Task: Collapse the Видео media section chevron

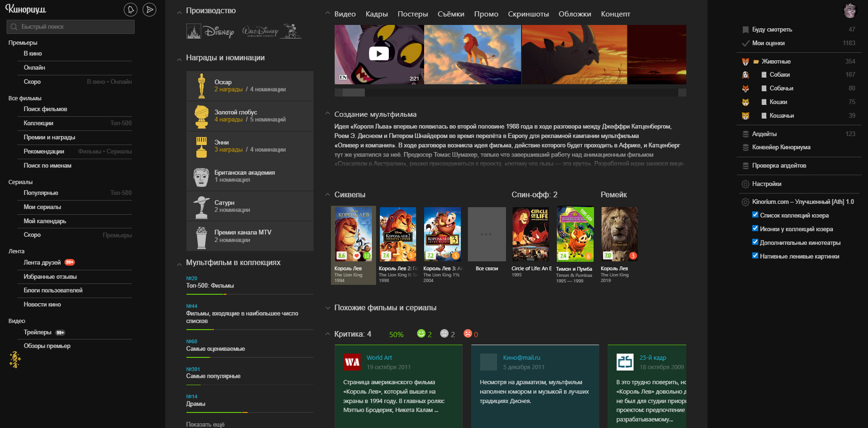Action: point(328,13)
